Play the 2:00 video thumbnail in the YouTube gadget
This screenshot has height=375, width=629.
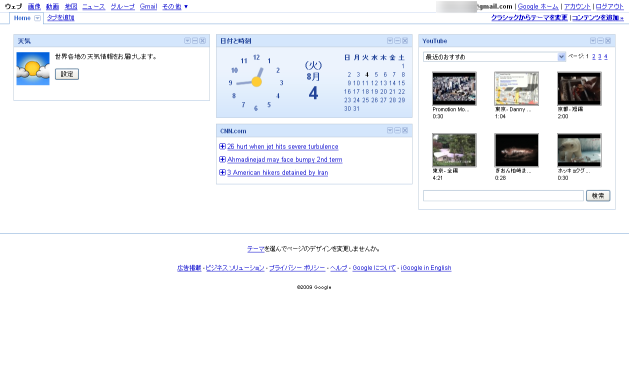(x=579, y=89)
